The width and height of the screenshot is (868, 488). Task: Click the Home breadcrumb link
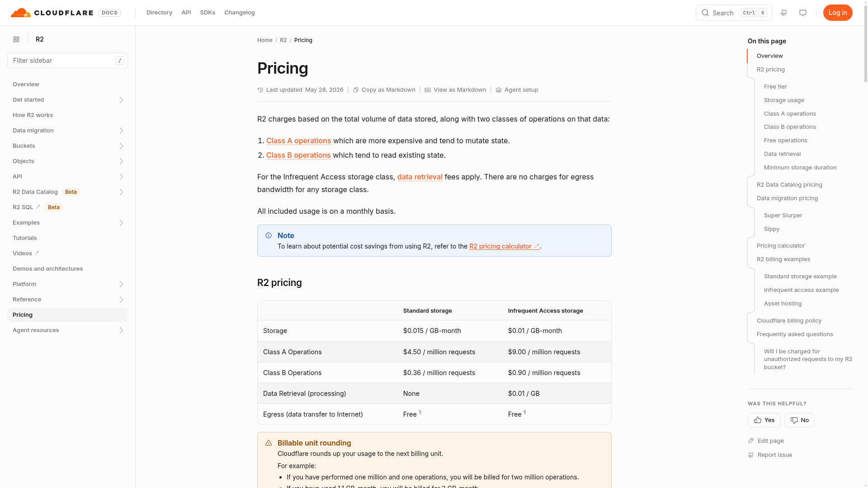[x=265, y=40]
